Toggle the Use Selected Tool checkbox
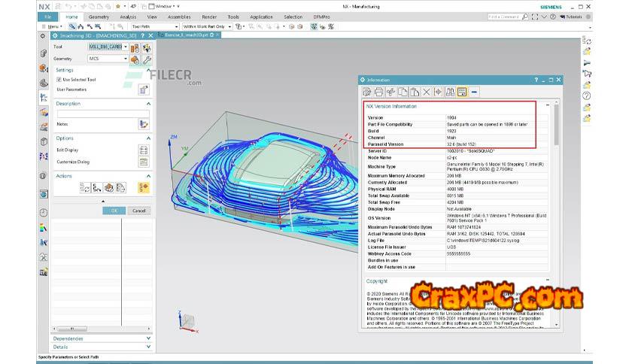This screenshot has width=629, height=364. [x=59, y=79]
